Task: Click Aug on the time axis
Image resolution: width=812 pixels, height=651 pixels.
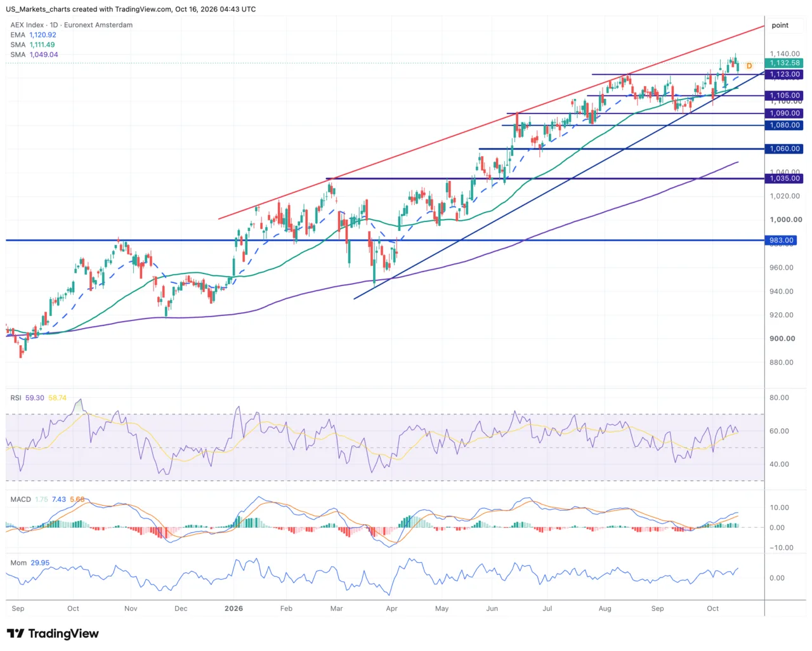Action: tap(605, 608)
